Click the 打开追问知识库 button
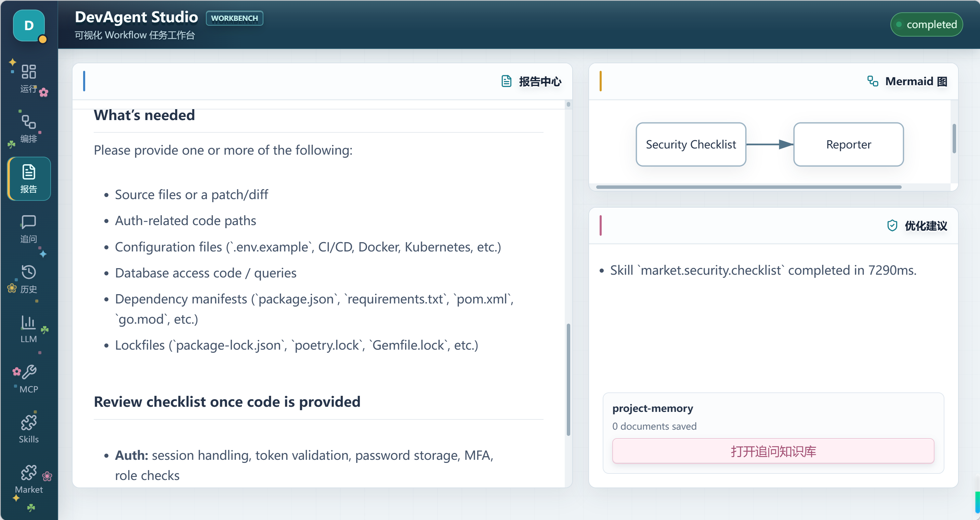This screenshot has height=520, width=980. pyautogui.click(x=773, y=451)
